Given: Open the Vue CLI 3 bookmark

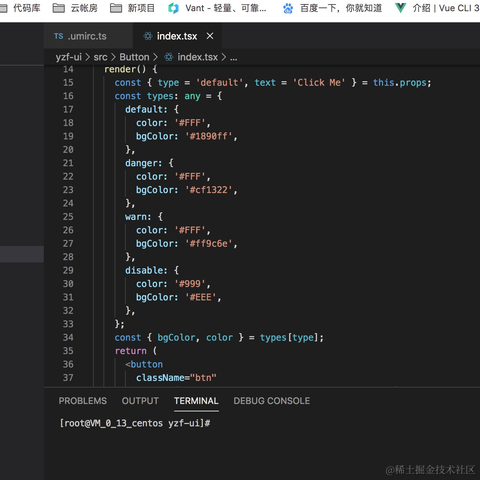Looking at the screenshot, I should click(437, 8).
